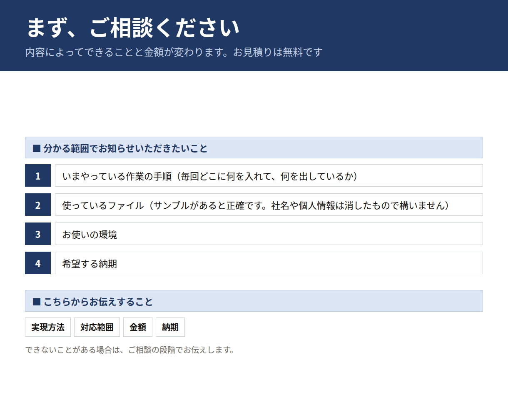Click number badge 4
The image size is (508, 420).
pos(38,263)
